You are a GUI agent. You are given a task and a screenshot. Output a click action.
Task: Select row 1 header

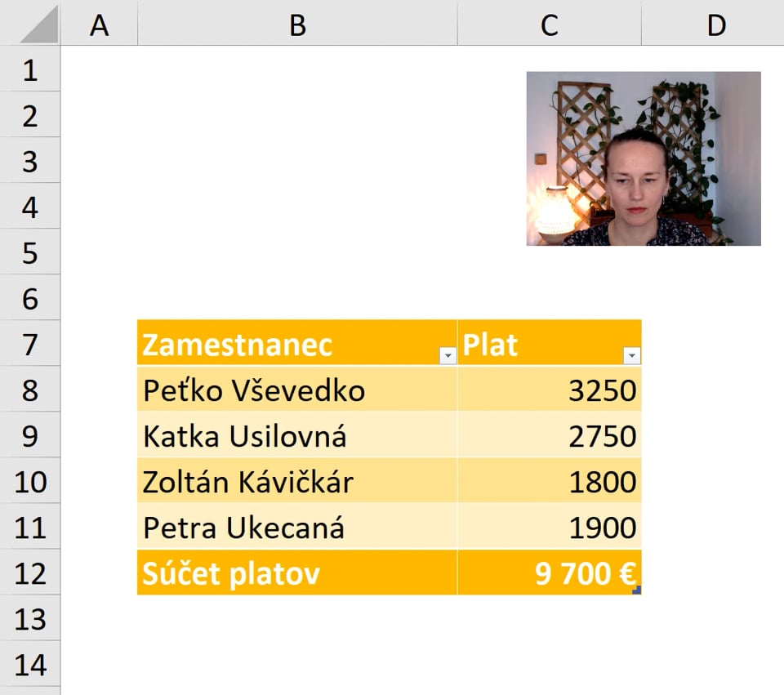pos(30,69)
